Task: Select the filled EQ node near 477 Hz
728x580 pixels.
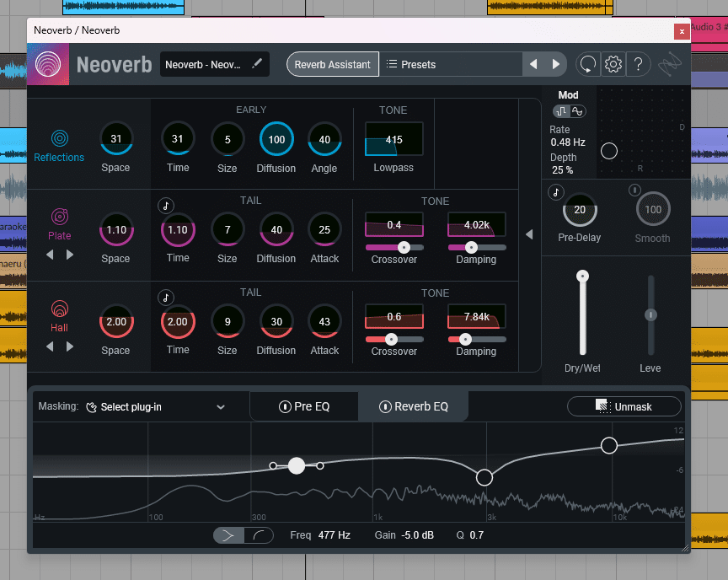Action: tap(297, 465)
